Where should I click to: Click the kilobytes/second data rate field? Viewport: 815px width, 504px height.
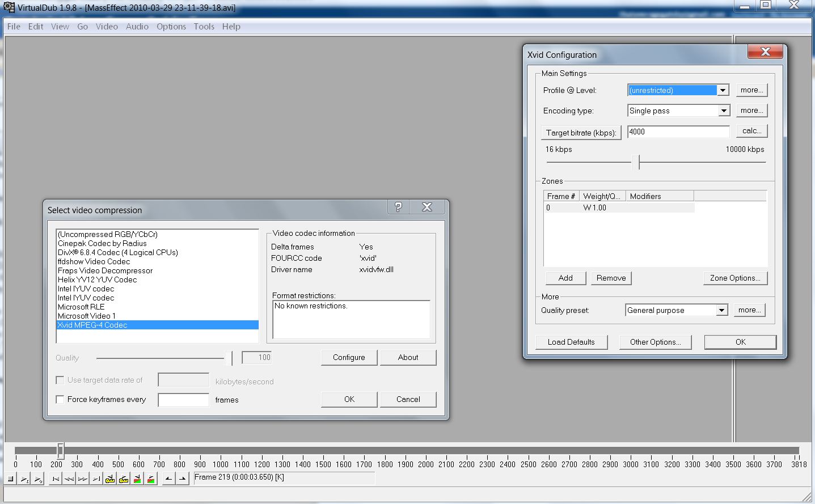(184, 380)
